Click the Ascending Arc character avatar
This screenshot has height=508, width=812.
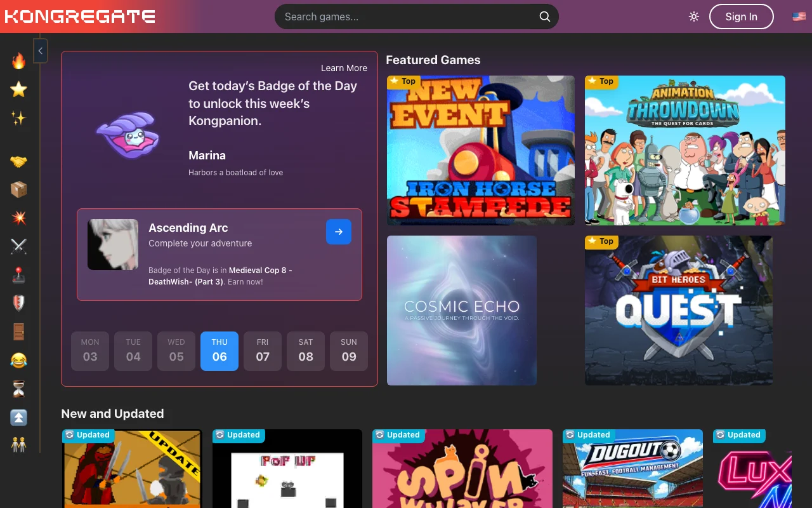[113, 244]
